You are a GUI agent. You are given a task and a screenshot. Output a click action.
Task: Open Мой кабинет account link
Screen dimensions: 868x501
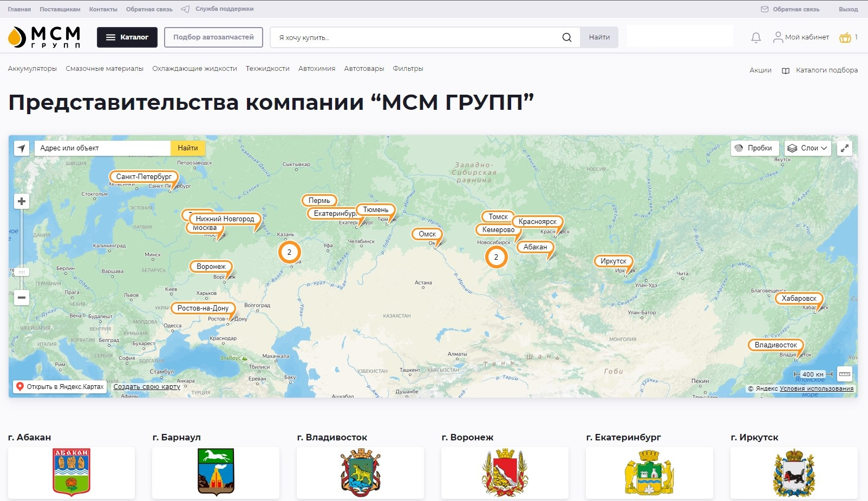point(801,37)
